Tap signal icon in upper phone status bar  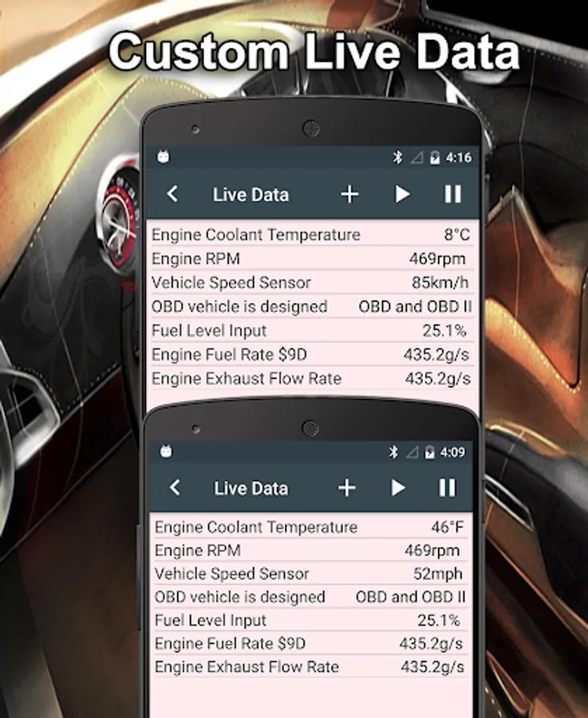pyautogui.click(x=416, y=158)
